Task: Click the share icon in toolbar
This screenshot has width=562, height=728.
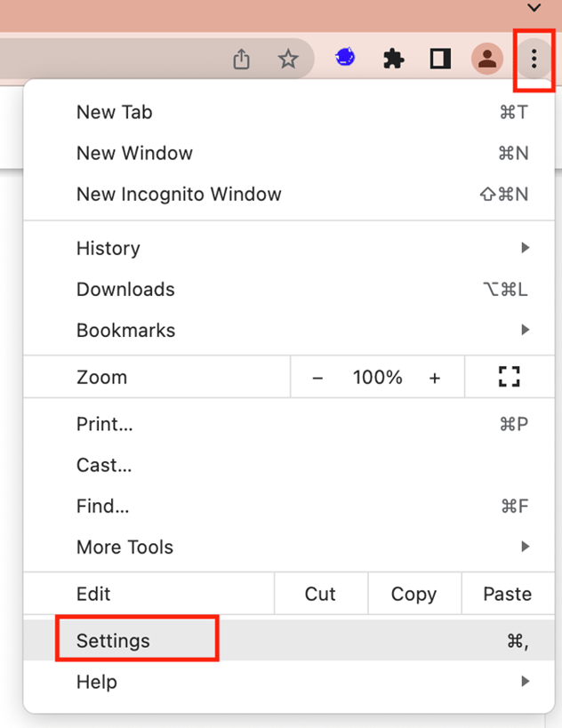Action: tap(241, 58)
